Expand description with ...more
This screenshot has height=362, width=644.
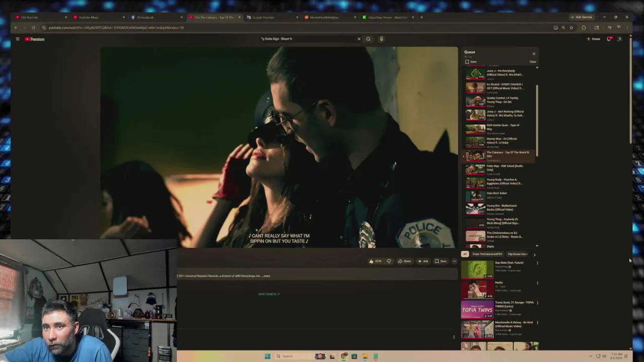(266, 276)
